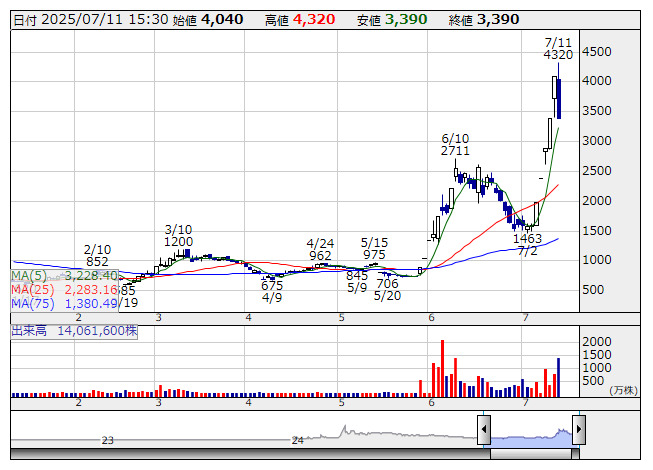Click the right range handle arrow in navigator

pyautogui.click(x=578, y=431)
